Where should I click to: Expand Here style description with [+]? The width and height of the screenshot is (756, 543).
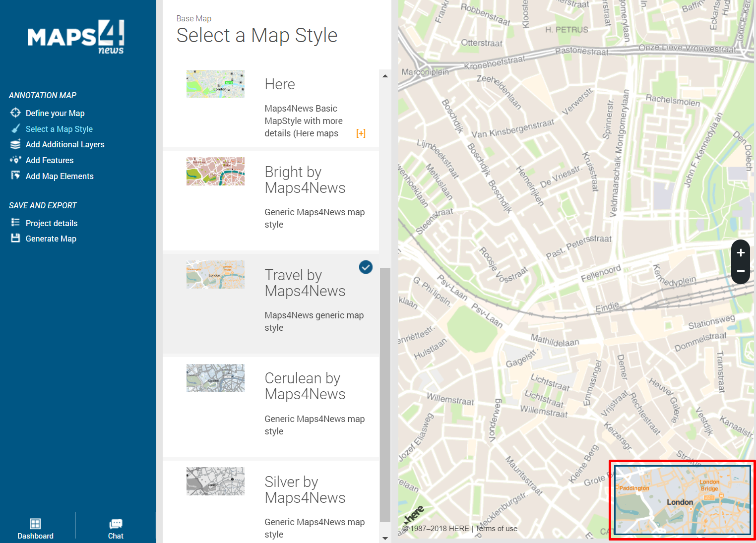pos(361,133)
